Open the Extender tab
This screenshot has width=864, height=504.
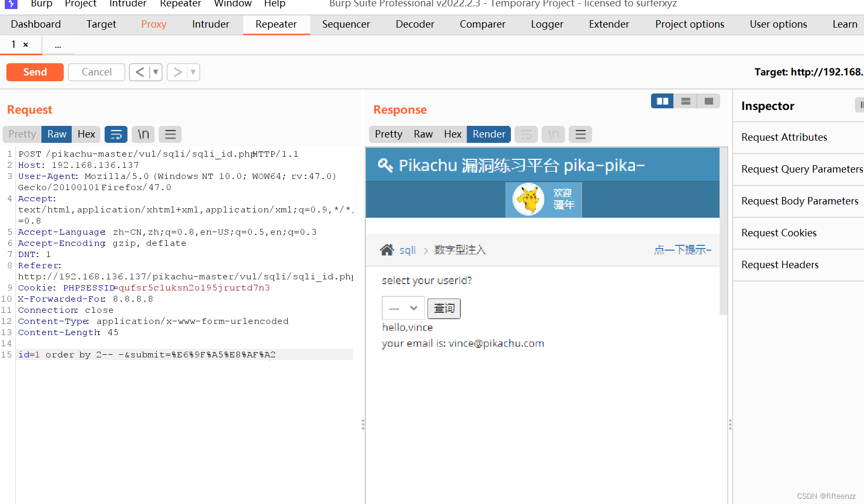pos(609,24)
